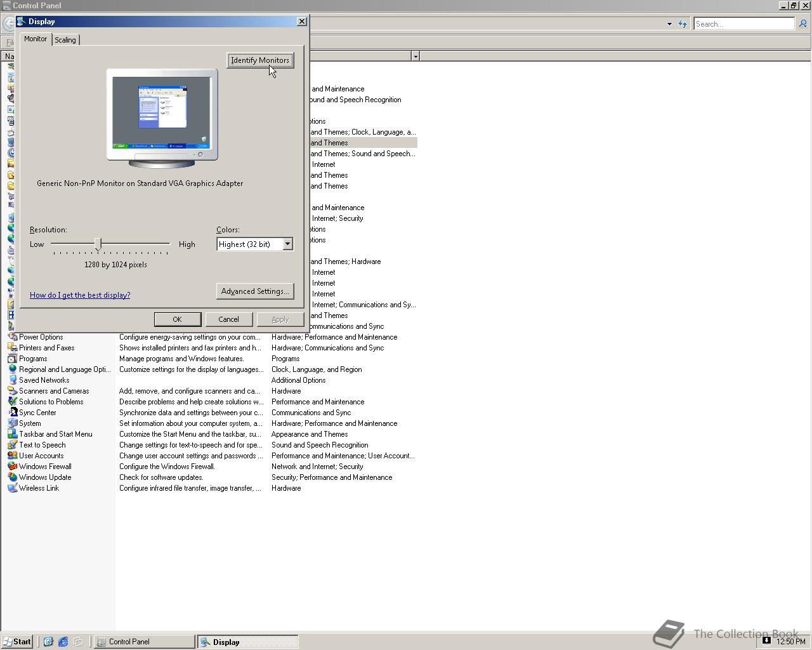The width and height of the screenshot is (812, 650).
Task: Open Solutions to Problems icon
Action: point(12,402)
